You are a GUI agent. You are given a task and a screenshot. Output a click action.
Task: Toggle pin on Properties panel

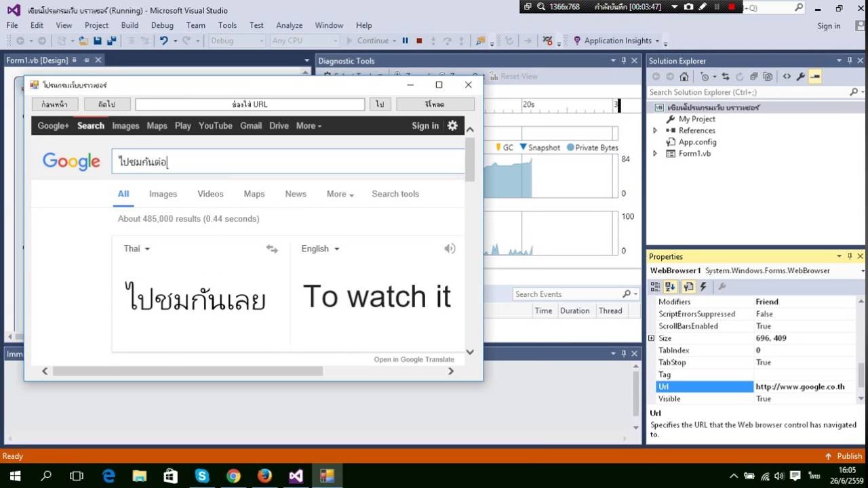click(x=850, y=256)
